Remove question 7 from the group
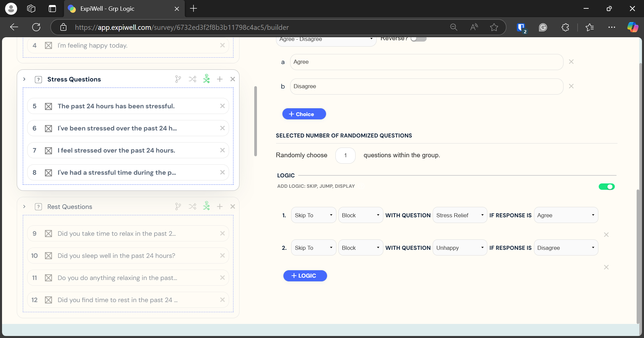 point(222,150)
